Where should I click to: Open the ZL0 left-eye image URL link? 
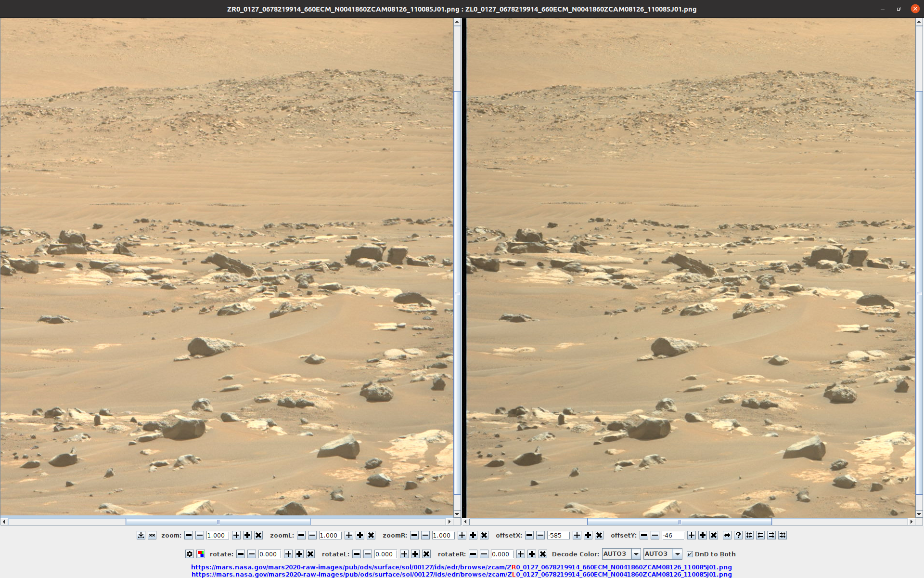click(461, 574)
